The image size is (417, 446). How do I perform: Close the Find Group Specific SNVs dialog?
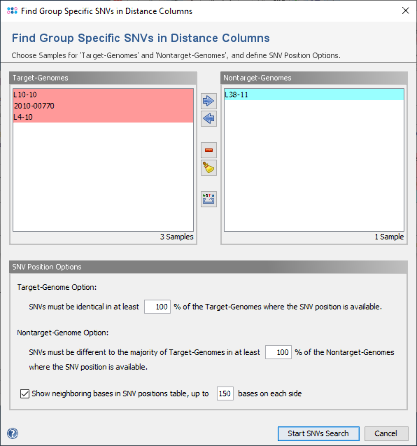pyautogui.click(x=405, y=11)
